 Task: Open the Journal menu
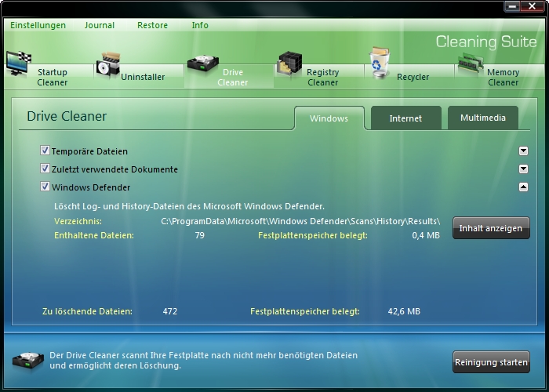pos(100,25)
